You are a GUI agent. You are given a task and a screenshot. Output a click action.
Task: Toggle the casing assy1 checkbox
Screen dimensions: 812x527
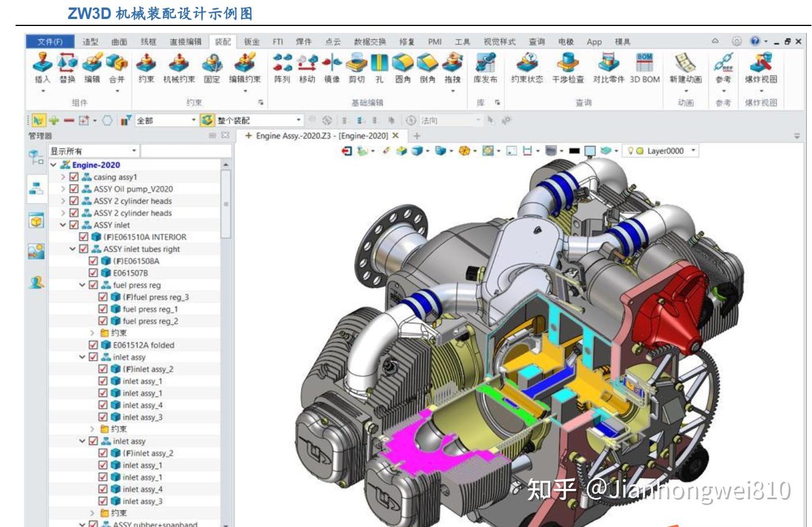[x=74, y=177]
